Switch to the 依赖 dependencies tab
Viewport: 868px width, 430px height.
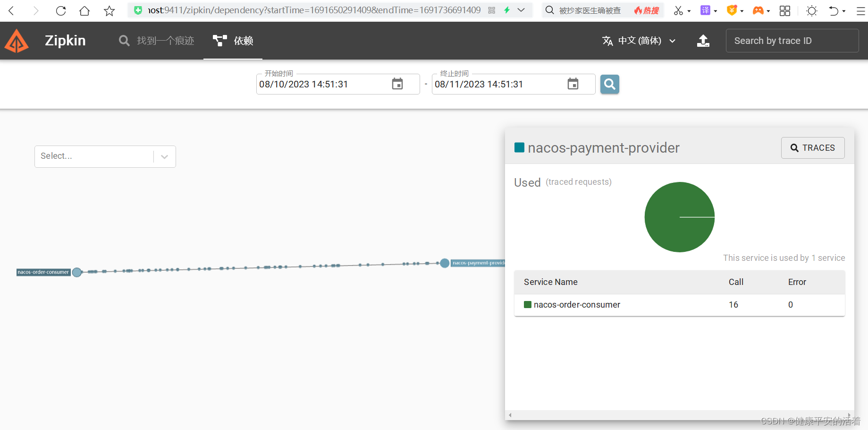[233, 41]
